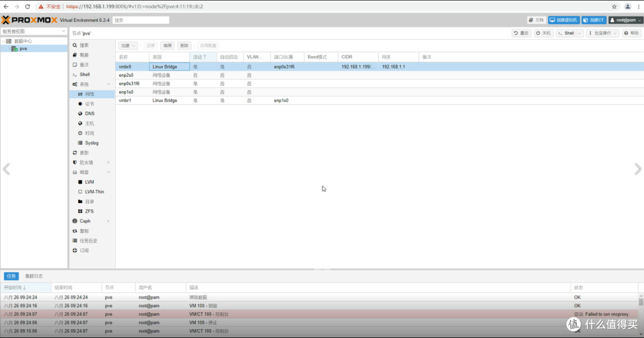Sort by the CIDR column header
The width and height of the screenshot is (644, 338).
tap(358, 57)
